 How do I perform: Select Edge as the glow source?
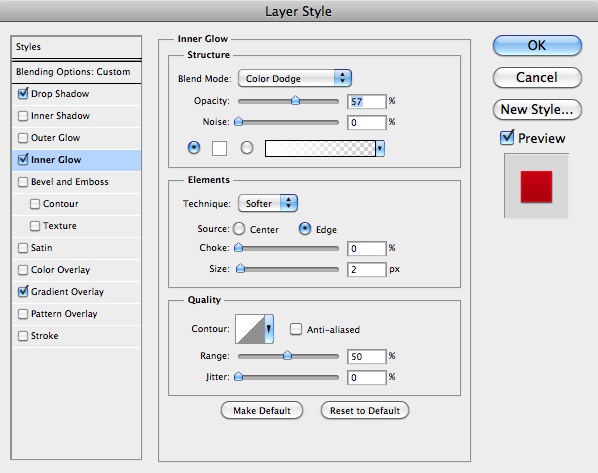pos(305,229)
